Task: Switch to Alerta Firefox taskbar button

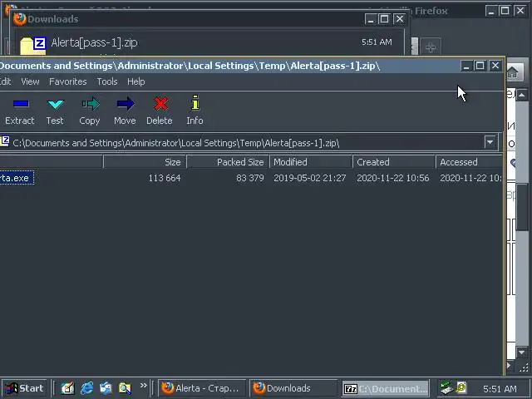Action: [x=202, y=388]
